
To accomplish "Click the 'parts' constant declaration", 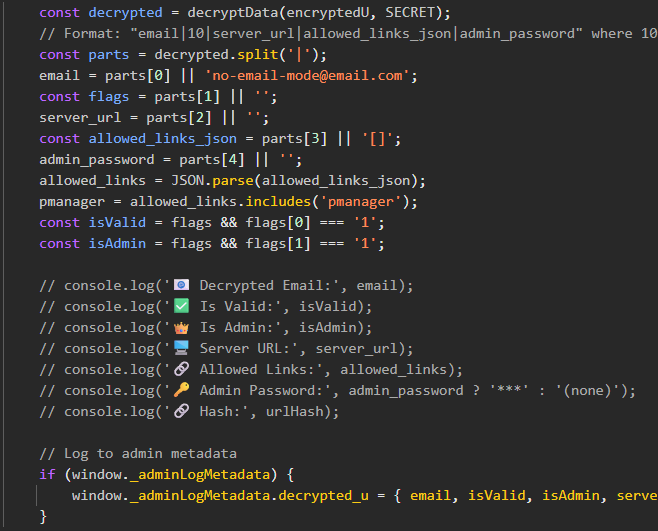I will click(109, 55).
